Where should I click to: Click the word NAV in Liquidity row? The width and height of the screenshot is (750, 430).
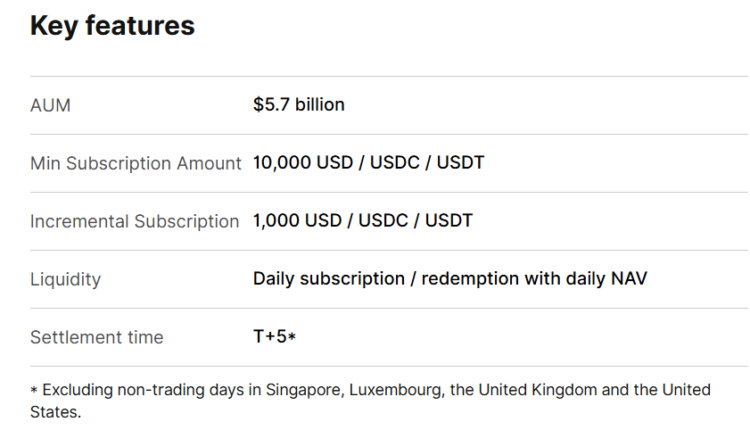(628, 278)
